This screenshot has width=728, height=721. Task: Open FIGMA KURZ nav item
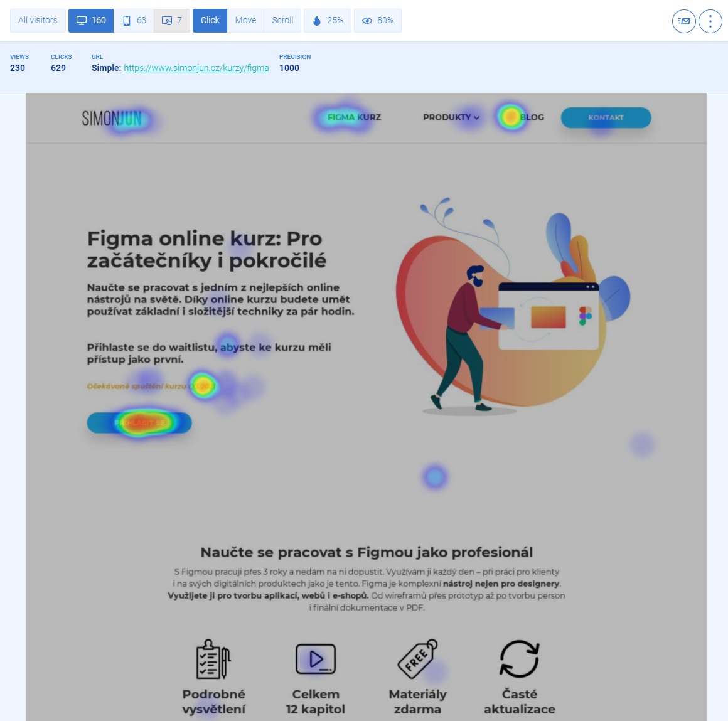[x=354, y=117]
